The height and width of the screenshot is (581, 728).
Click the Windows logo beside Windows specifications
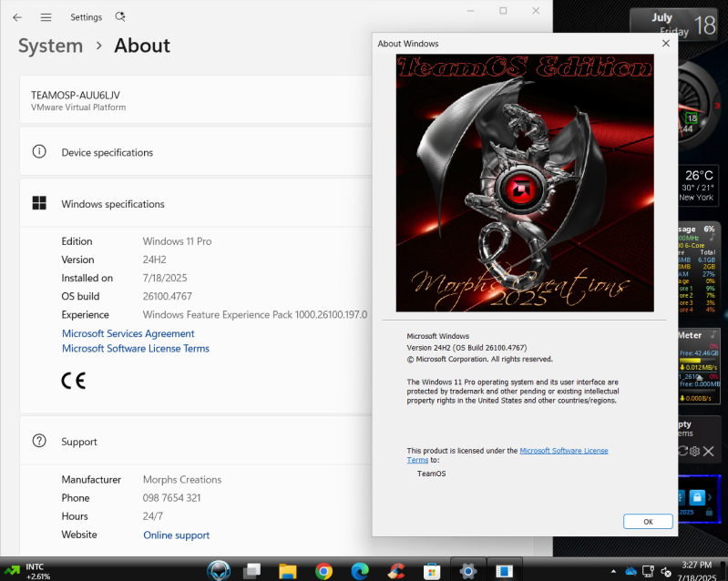point(39,203)
